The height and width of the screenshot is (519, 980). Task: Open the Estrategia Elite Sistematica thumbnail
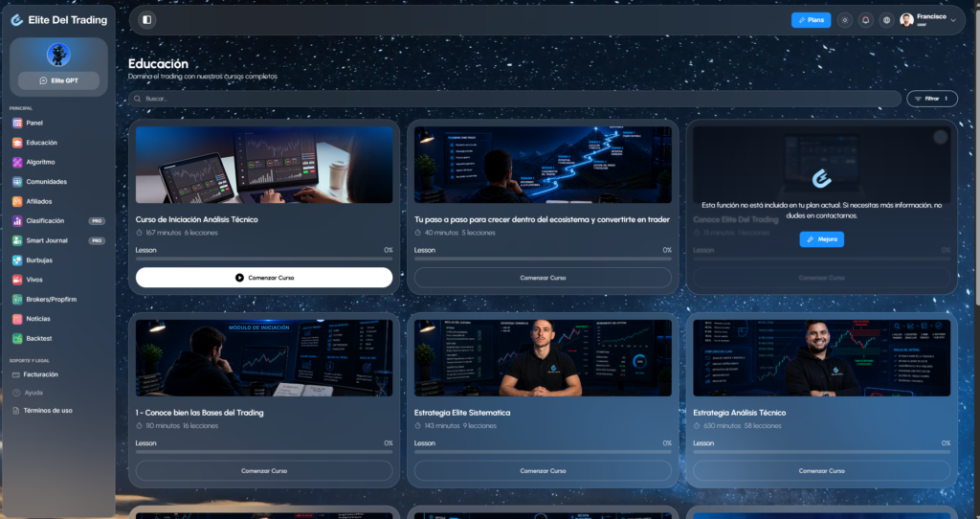[543, 358]
